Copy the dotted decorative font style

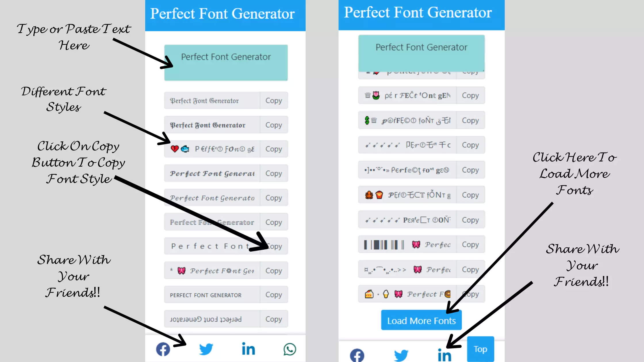470,170
